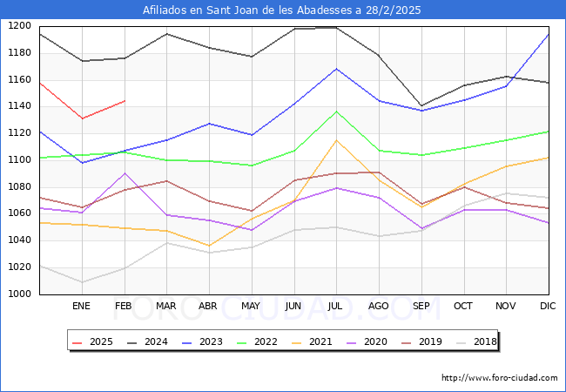Click the purple 2020 legend color marker
566x392 pixels.
pyautogui.click(x=352, y=342)
